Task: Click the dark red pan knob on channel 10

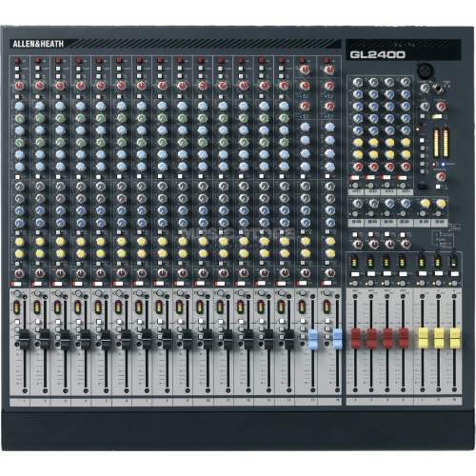Action: pyautogui.click(x=203, y=273)
